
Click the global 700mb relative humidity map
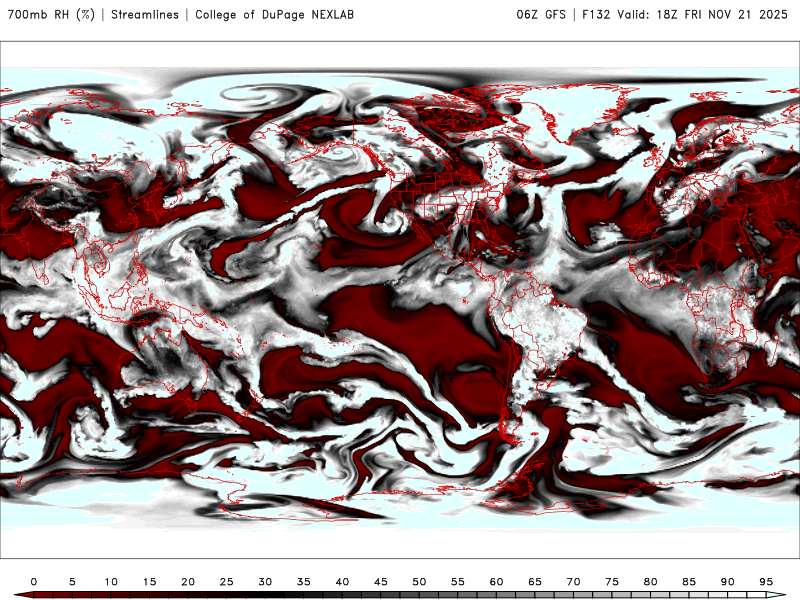coord(400,299)
